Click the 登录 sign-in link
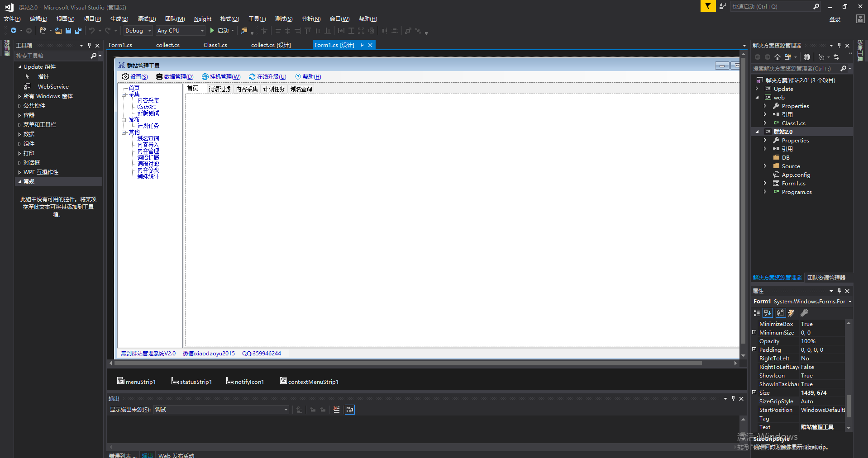The height and width of the screenshot is (458, 868). (835, 19)
